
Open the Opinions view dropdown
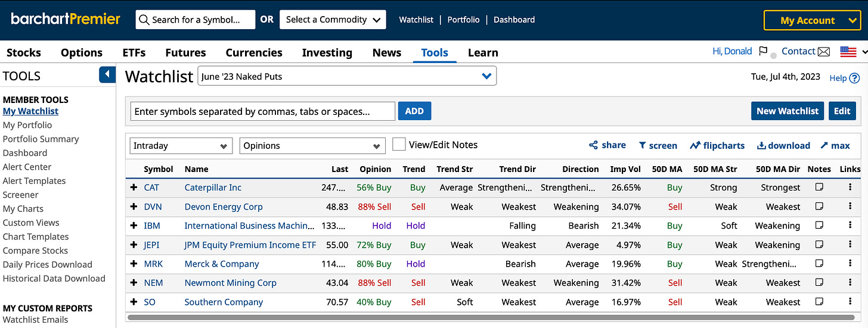click(x=312, y=146)
